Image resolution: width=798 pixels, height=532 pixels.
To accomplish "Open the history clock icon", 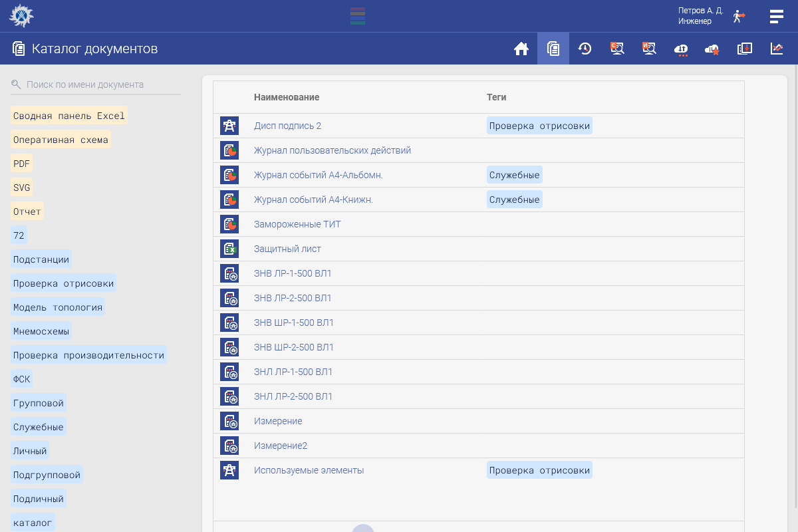I will pyautogui.click(x=585, y=49).
